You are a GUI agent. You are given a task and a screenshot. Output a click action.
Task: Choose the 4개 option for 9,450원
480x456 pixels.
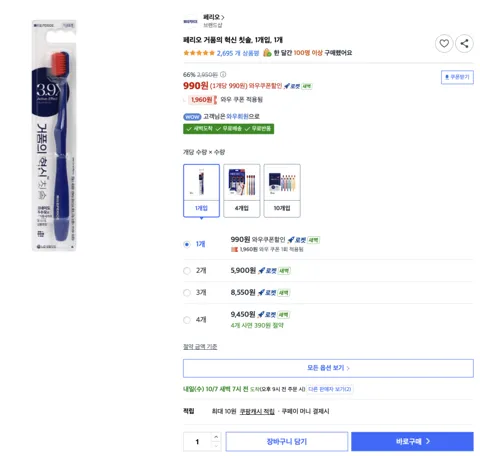[187, 320]
